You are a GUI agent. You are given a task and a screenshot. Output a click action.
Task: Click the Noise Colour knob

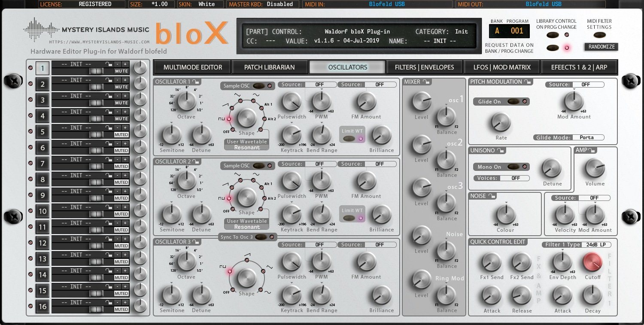click(x=505, y=214)
